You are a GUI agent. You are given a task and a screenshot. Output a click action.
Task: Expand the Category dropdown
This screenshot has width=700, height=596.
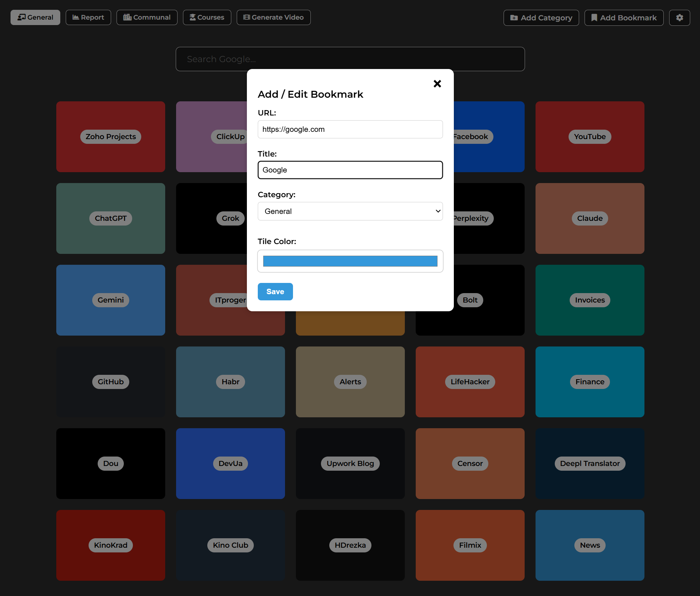(350, 211)
